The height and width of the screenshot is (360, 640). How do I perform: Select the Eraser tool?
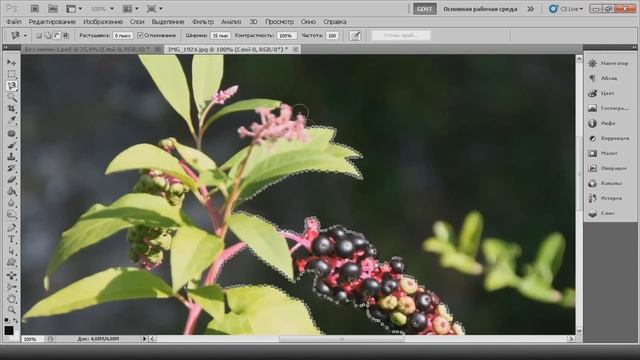coord(11,179)
